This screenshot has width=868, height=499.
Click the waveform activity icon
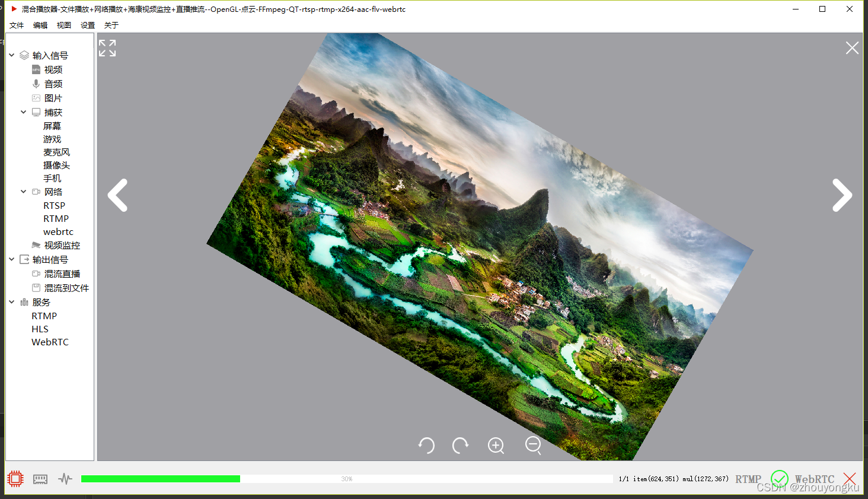pos(65,479)
